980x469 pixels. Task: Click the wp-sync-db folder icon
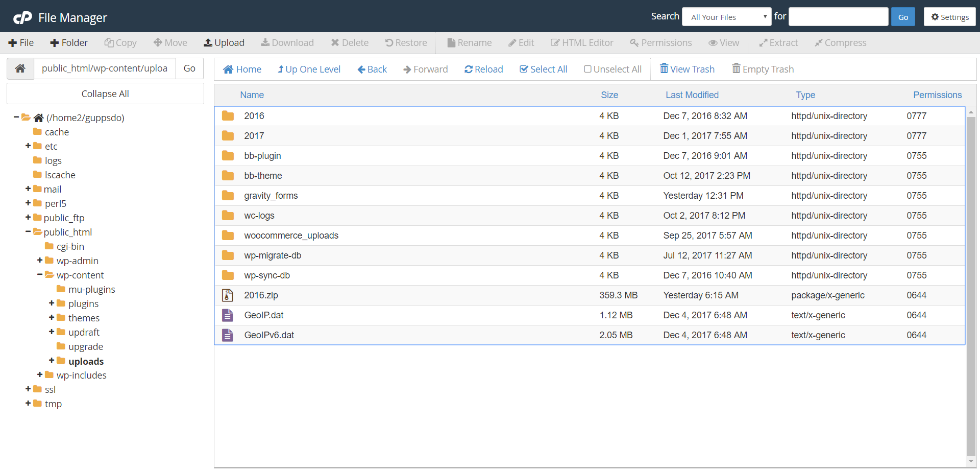click(x=228, y=275)
